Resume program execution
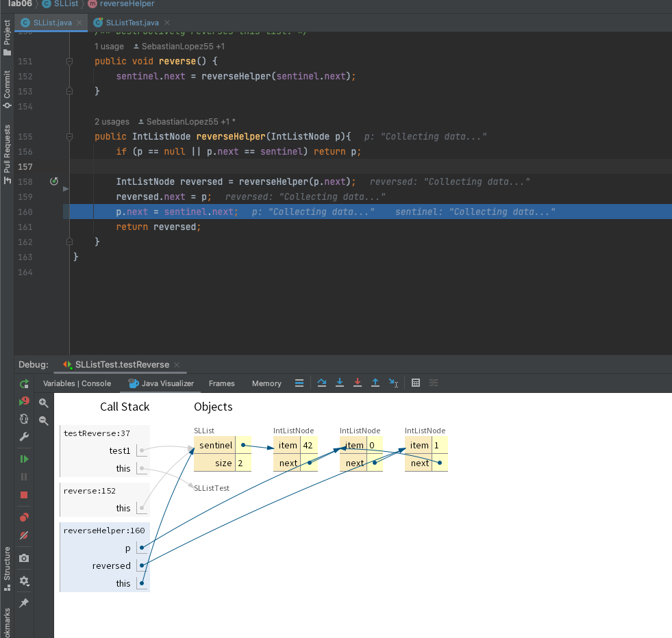The image size is (672, 638). tap(25, 459)
